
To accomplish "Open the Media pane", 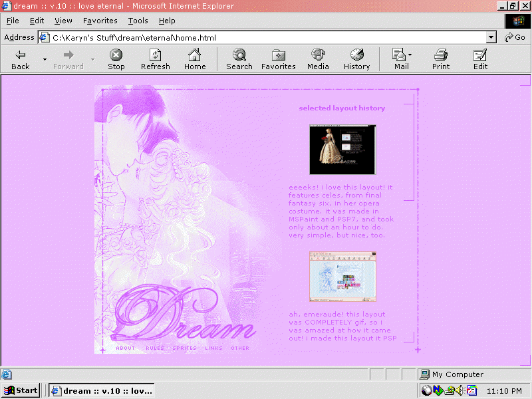I will (x=318, y=55).
